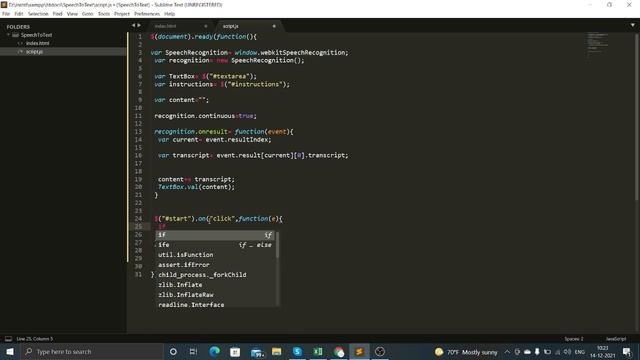Choose zlib.InflateRaw suggestion

(x=216, y=295)
